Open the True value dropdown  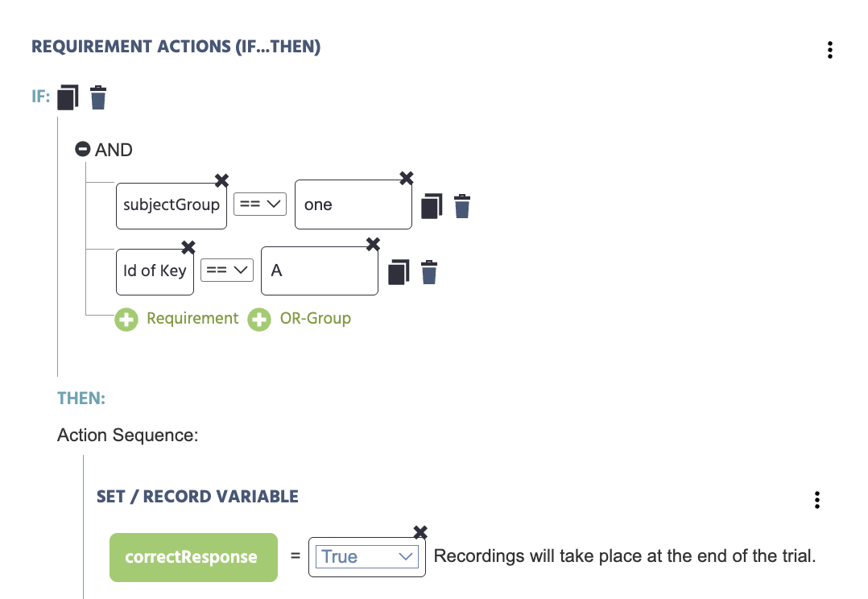tap(367, 556)
